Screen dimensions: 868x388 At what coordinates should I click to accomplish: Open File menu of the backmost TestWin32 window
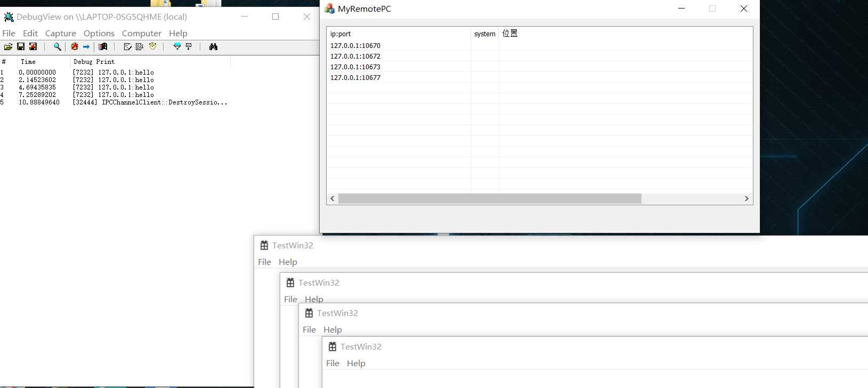[x=265, y=262]
